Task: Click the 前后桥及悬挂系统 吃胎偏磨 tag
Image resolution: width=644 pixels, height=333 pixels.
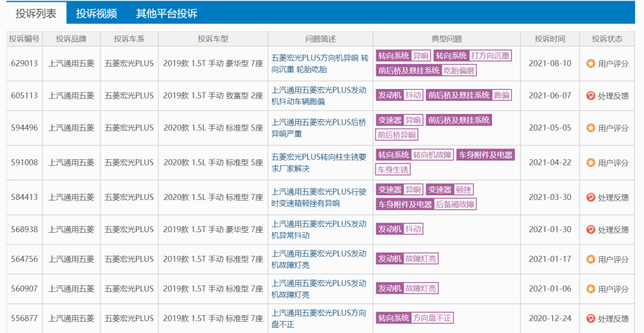Action: pos(426,70)
